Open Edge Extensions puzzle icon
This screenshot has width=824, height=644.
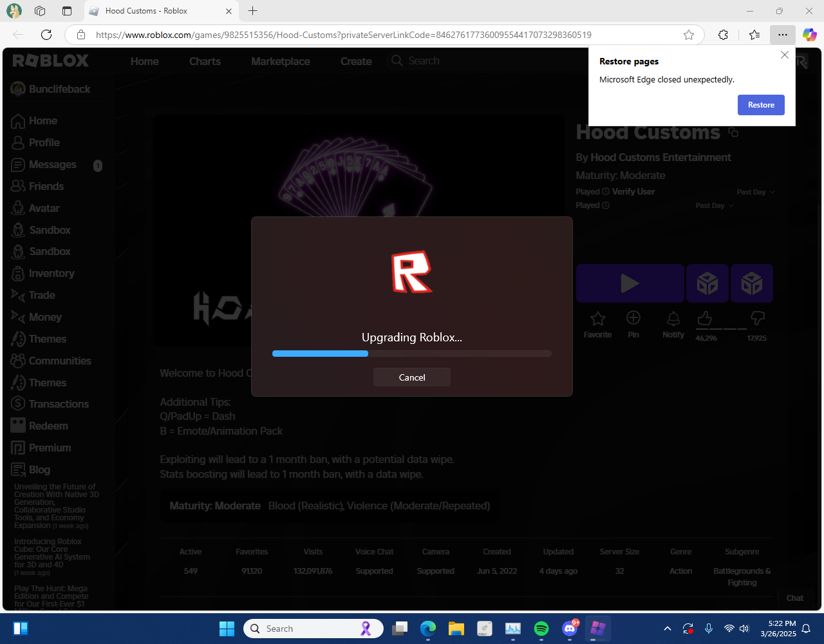pyautogui.click(x=723, y=35)
